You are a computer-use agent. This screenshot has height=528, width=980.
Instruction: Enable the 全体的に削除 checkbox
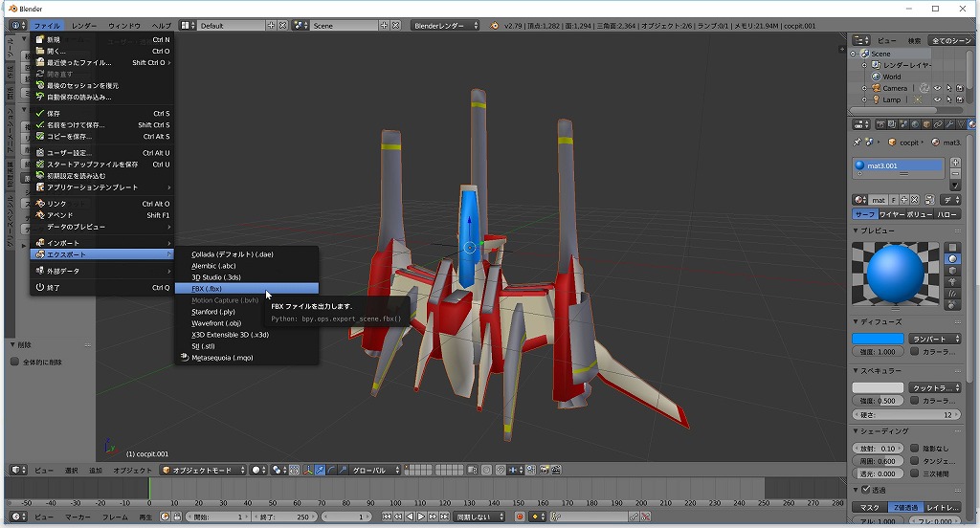coord(14,362)
